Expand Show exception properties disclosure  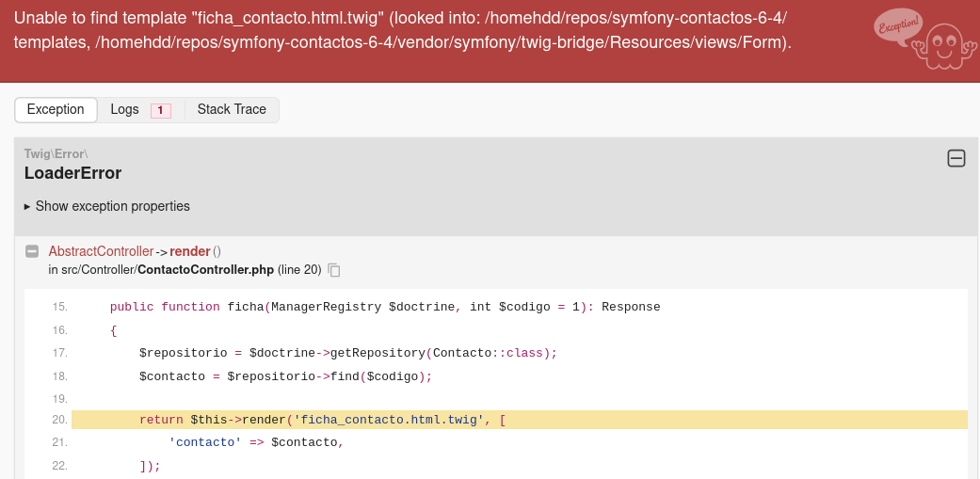click(107, 206)
